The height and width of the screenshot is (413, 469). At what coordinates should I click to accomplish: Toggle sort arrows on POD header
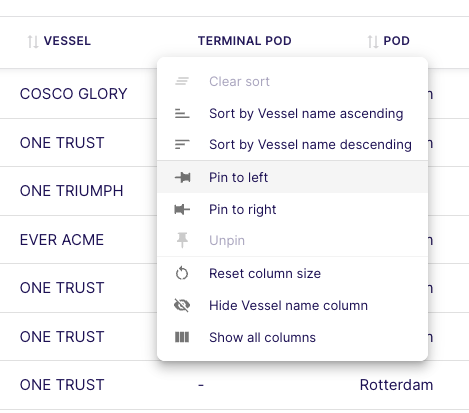(x=373, y=41)
